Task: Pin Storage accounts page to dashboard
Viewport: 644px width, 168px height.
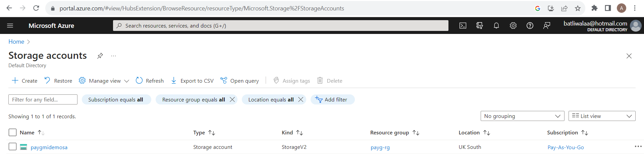Action: click(x=100, y=56)
